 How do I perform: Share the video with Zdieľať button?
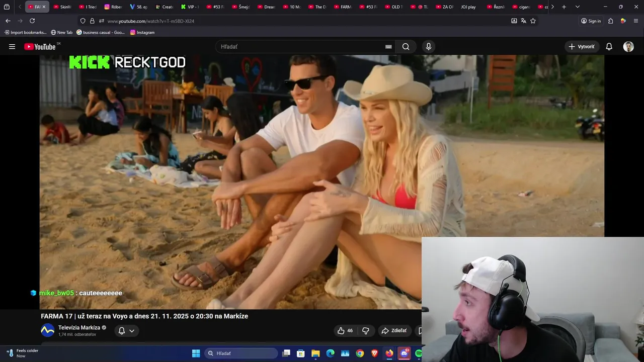coord(394,330)
